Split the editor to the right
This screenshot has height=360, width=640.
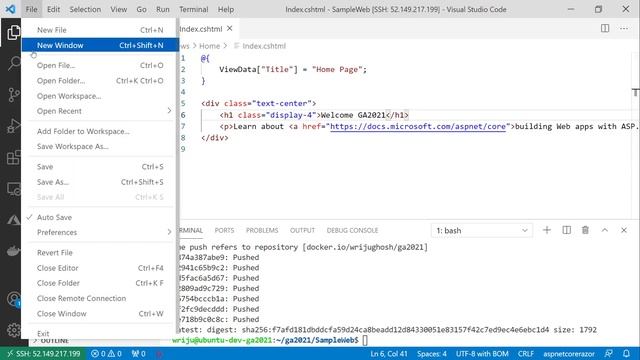[x=605, y=28]
